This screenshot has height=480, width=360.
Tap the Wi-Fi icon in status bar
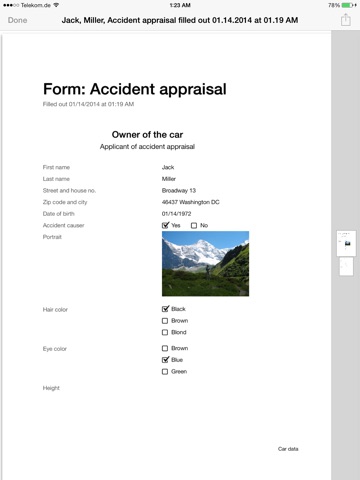(x=56, y=5)
